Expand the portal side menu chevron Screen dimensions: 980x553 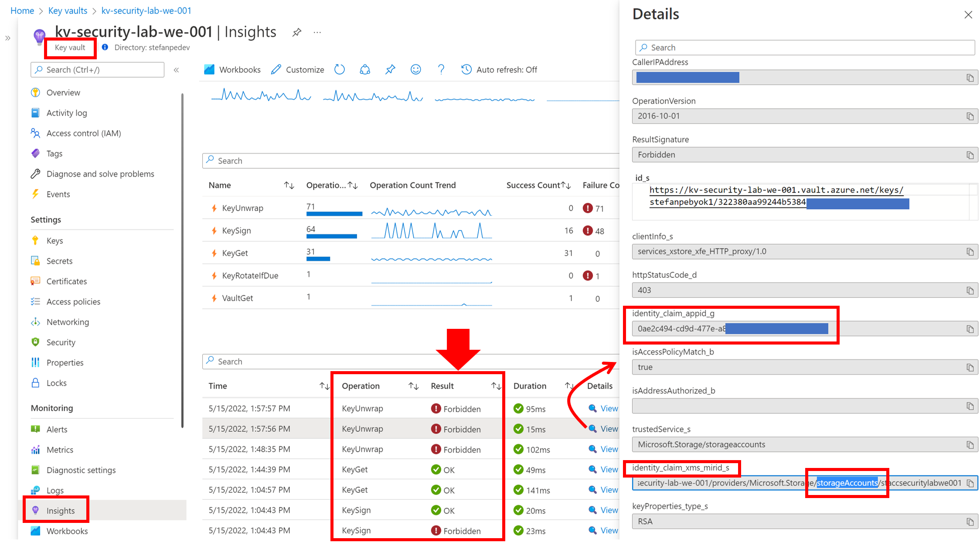point(8,38)
